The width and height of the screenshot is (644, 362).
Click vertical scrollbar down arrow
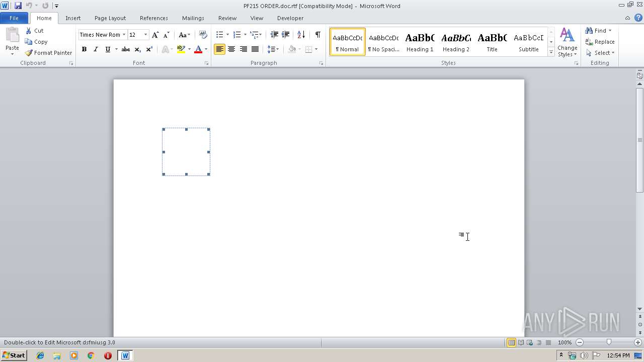pos(640,309)
